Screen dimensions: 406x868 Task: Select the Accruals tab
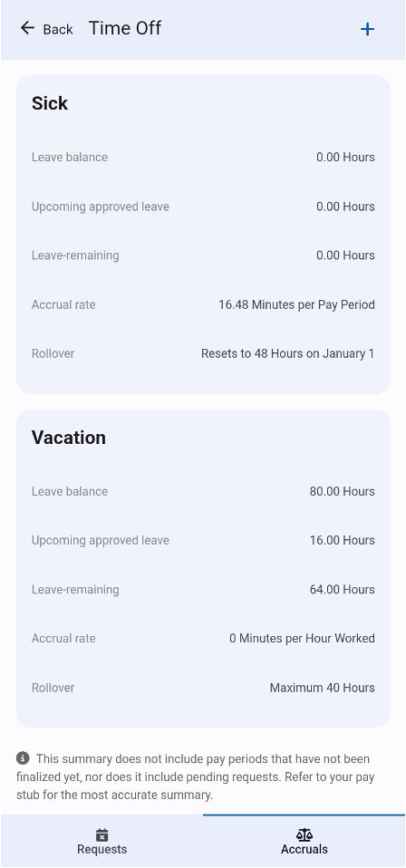click(304, 842)
